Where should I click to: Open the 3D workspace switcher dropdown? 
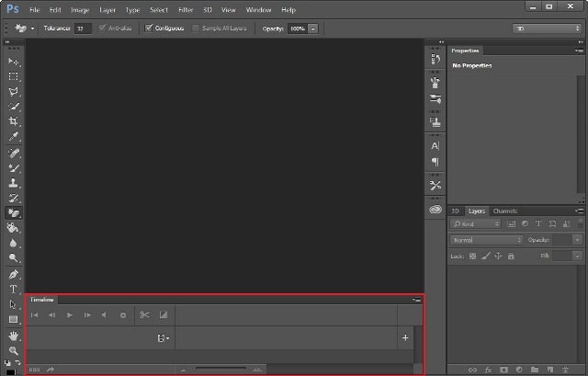click(x=548, y=28)
